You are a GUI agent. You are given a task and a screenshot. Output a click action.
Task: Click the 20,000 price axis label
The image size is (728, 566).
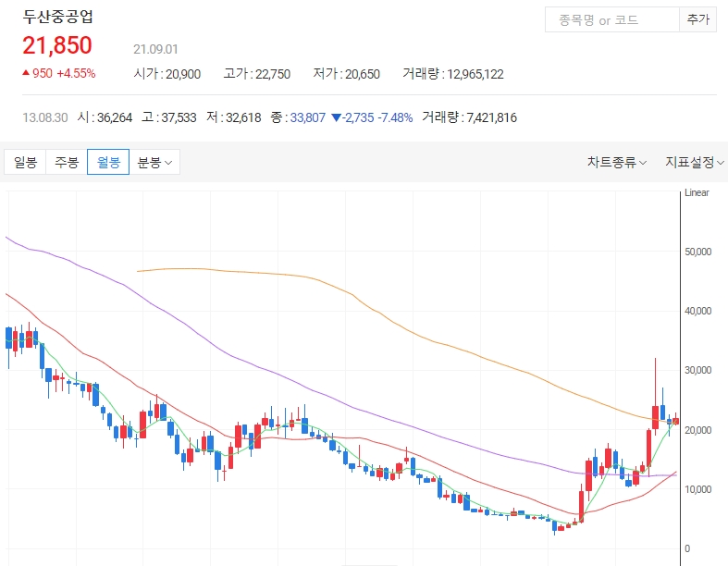coord(697,430)
